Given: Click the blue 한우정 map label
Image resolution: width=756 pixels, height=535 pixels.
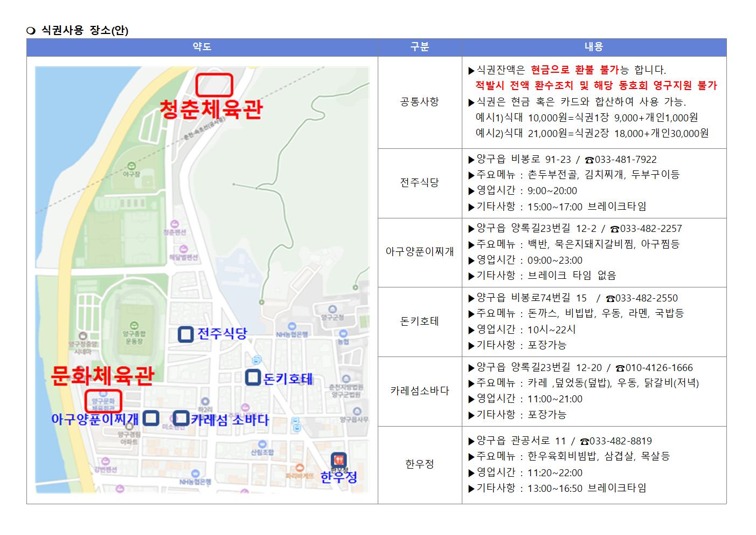Looking at the screenshot, I should (338, 477).
